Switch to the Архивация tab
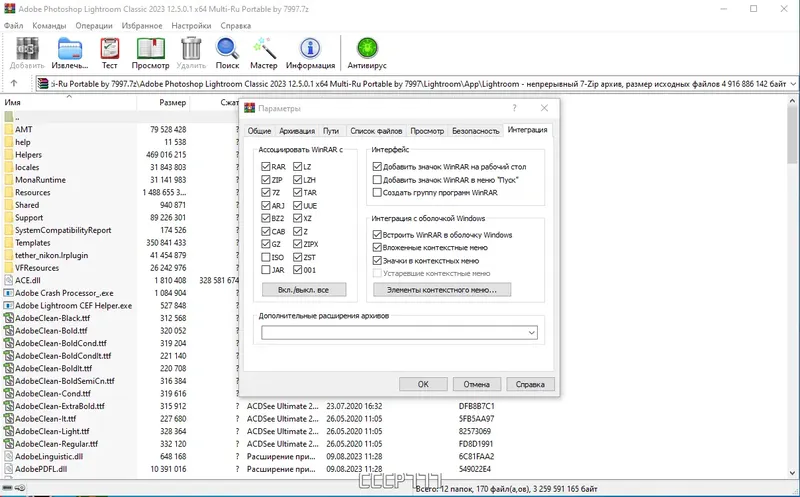 coord(297,131)
